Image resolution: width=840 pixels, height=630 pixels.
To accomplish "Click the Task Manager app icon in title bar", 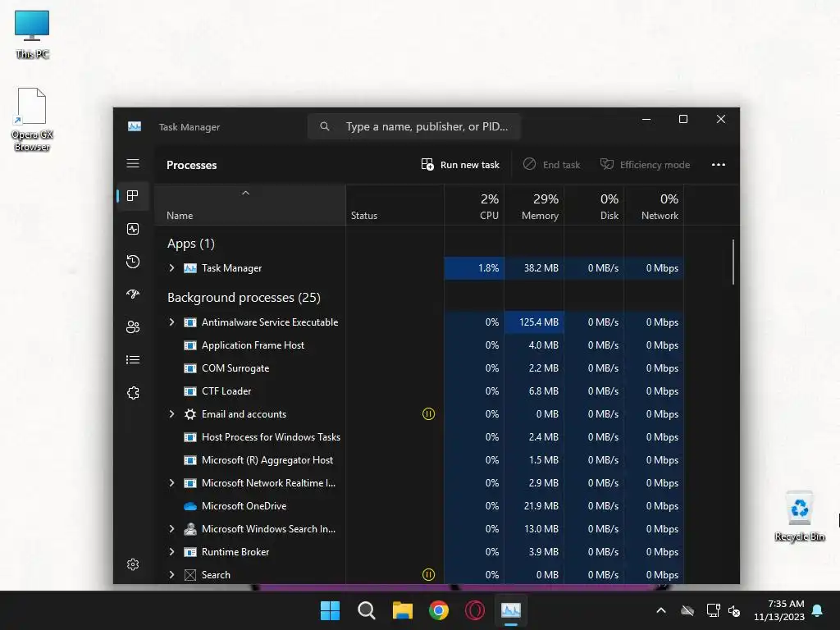I will 135,126.
